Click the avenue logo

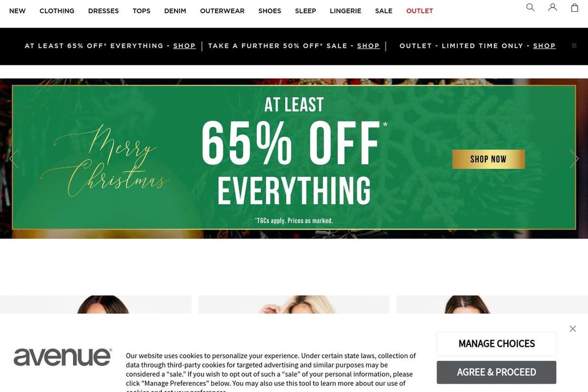click(x=63, y=357)
